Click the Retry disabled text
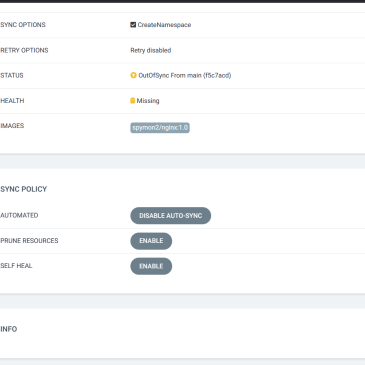Screen dimensions: 365x365 [151, 50]
